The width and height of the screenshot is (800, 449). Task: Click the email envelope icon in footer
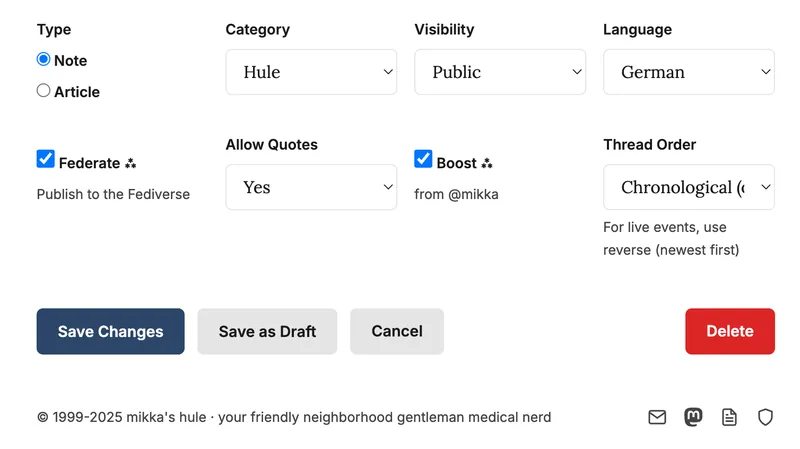click(x=657, y=417)
